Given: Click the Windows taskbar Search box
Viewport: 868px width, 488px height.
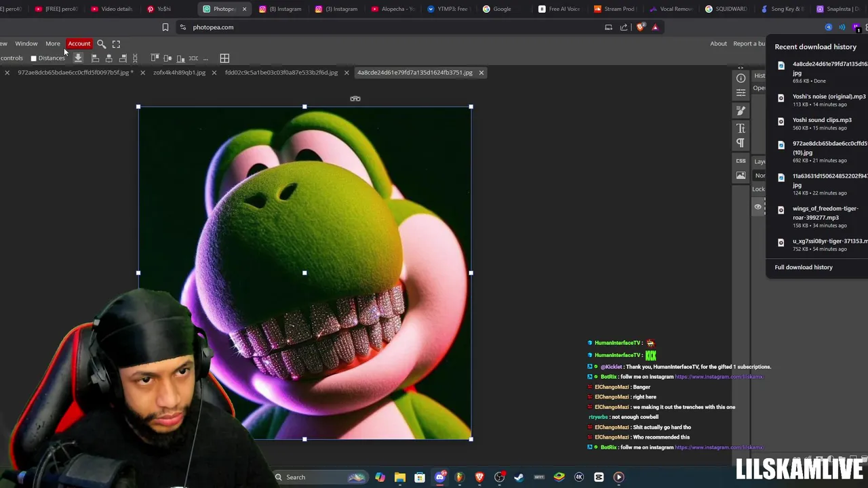Looking at the screenshot, I should click(x=320, y=477).
